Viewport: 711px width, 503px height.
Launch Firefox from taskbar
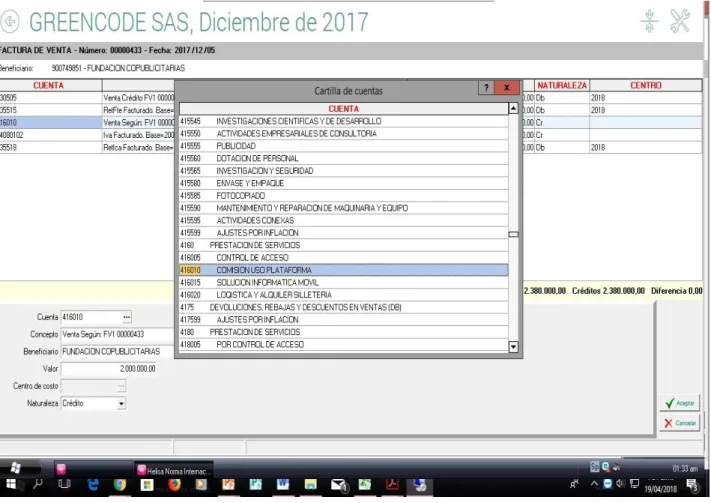pyautogui.click(x=174, y=485)
